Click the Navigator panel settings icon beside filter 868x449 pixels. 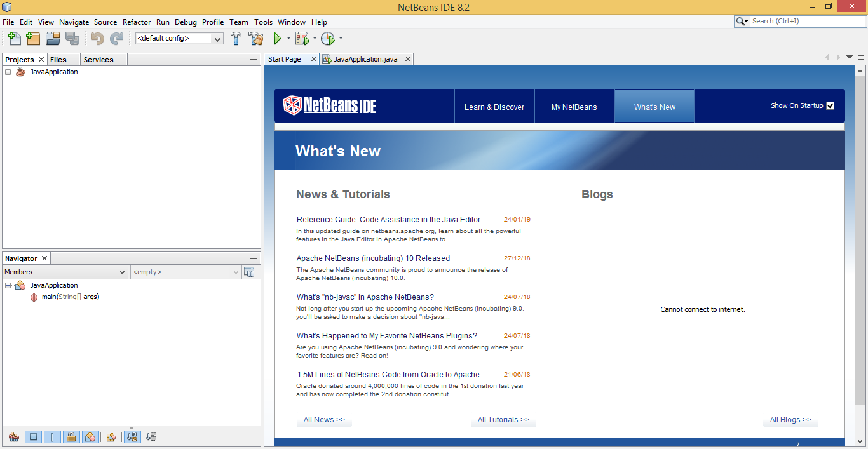pos(249,272)
